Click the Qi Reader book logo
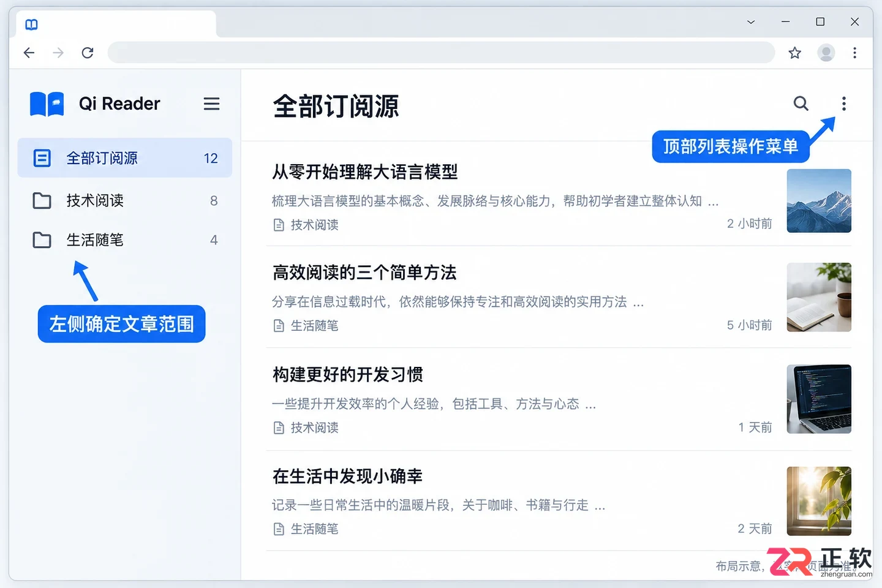This screenshot has width=882, height=588. coord(47,104)
